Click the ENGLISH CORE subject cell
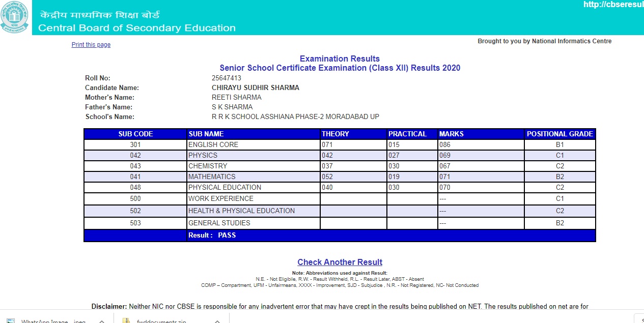This screenshot has width=644, height=323. coord(254,144)
